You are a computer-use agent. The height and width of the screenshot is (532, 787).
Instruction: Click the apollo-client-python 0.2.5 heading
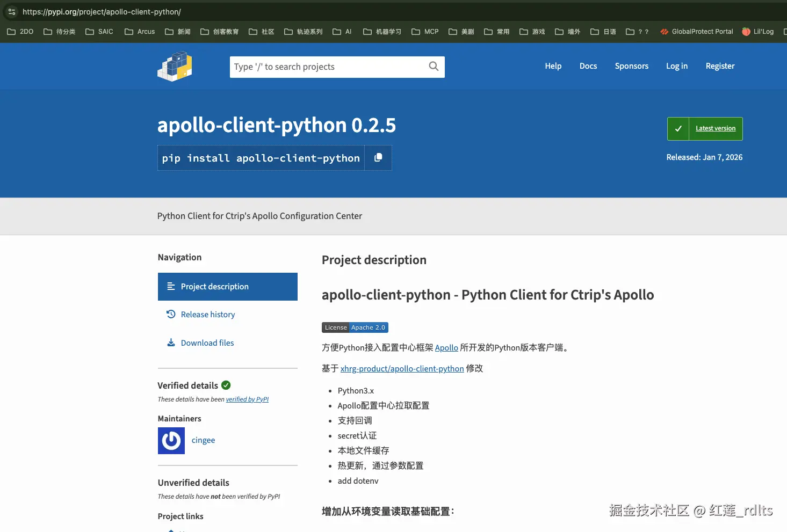tap(277, 125)
